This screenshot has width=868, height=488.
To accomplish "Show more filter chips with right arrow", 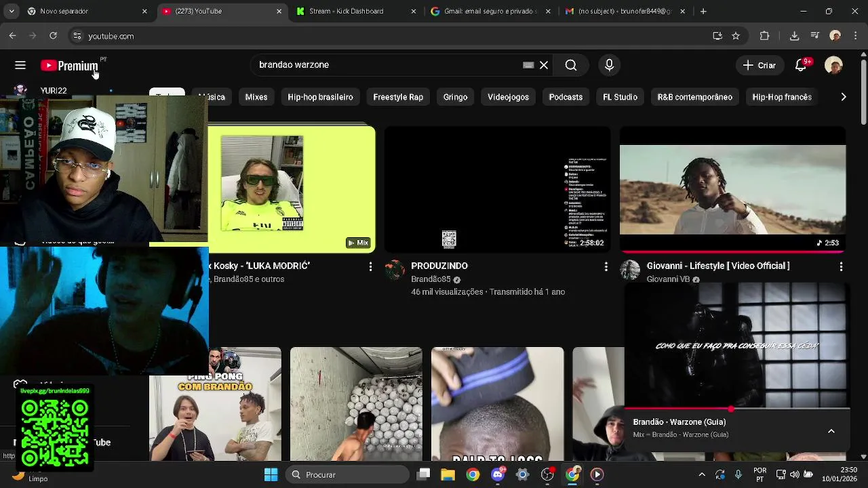I will [843, 97].
